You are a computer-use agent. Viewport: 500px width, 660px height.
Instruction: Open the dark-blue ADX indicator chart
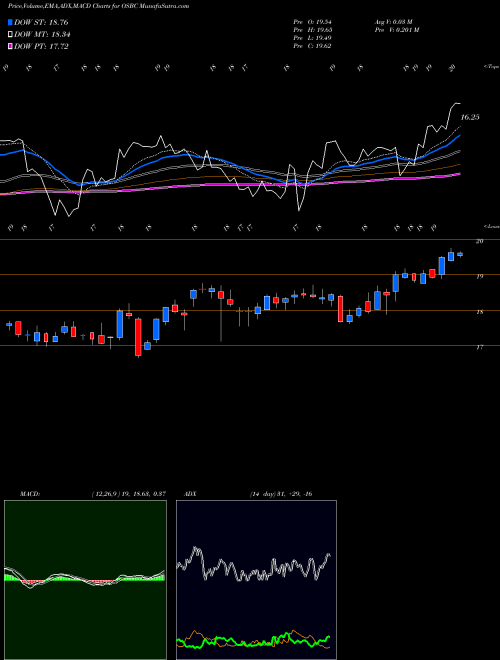[x=256, y=580]
